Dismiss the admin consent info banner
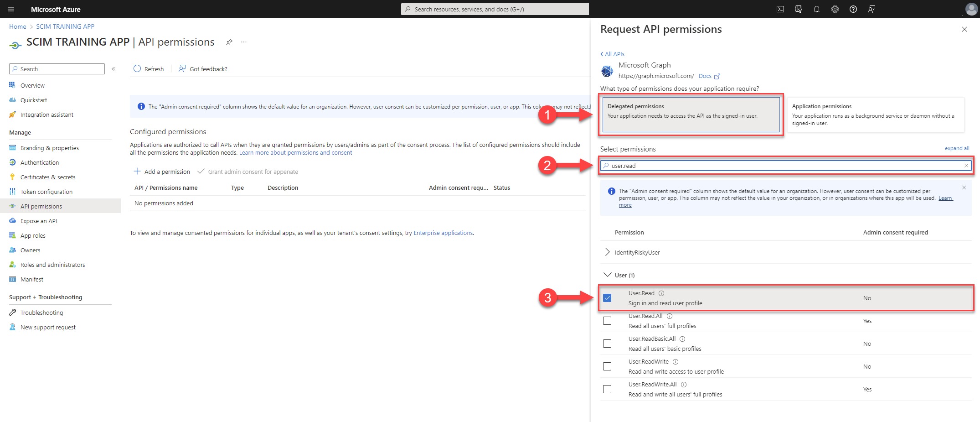The width and height of the screenshot is (980, 422). (964, 188)
